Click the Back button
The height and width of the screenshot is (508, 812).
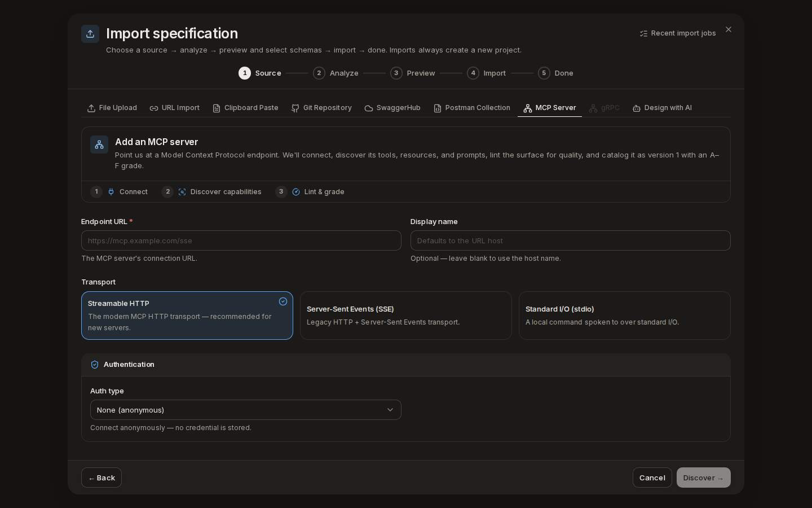101,478
